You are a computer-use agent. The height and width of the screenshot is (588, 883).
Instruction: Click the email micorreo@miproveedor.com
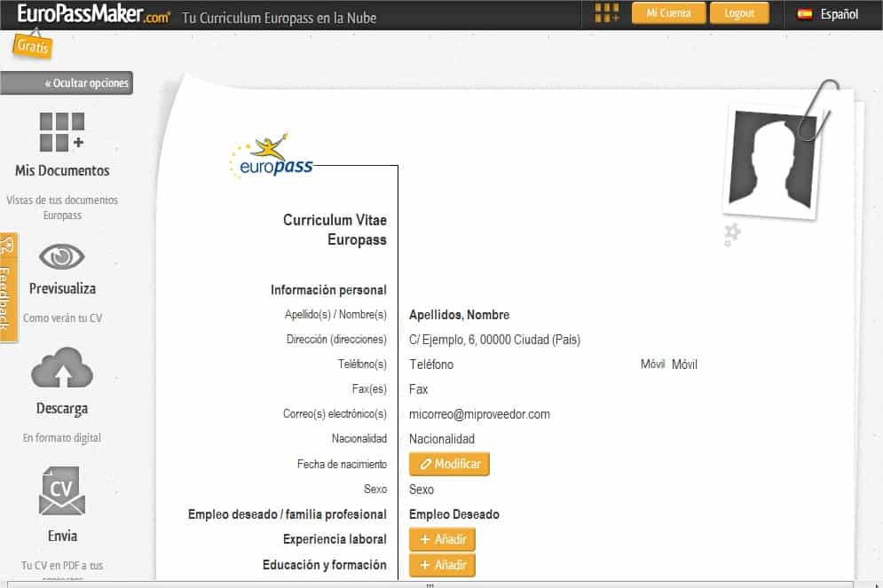478,414
